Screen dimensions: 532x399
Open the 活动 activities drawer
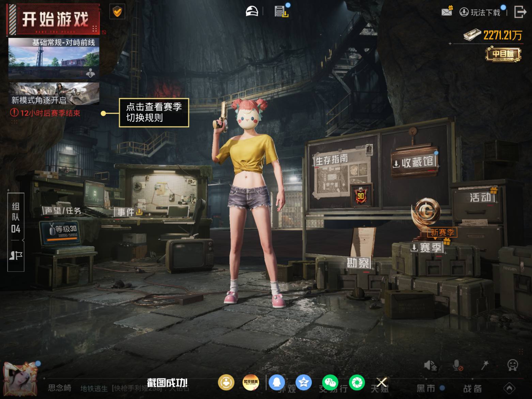tap(481, 197)
